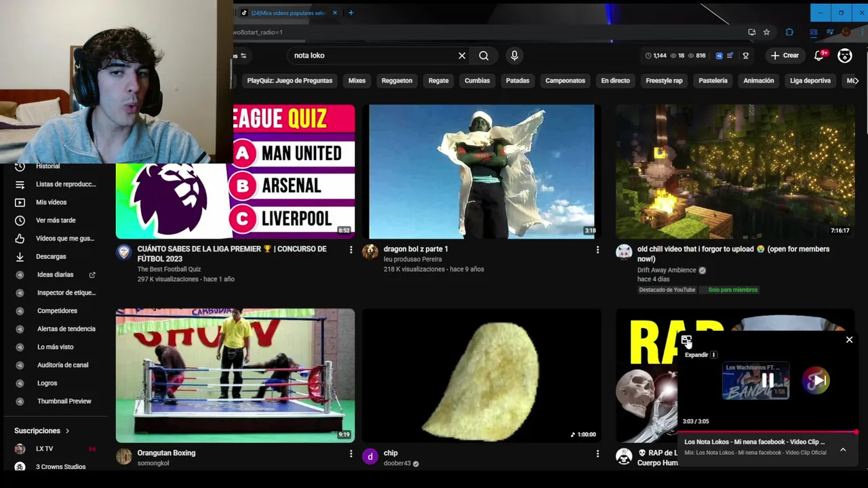Open the 'old chill video' Minecraft thumbnail
Viewport: 868px width, 488px height.
pyautogui.click(x=734, y=171)
